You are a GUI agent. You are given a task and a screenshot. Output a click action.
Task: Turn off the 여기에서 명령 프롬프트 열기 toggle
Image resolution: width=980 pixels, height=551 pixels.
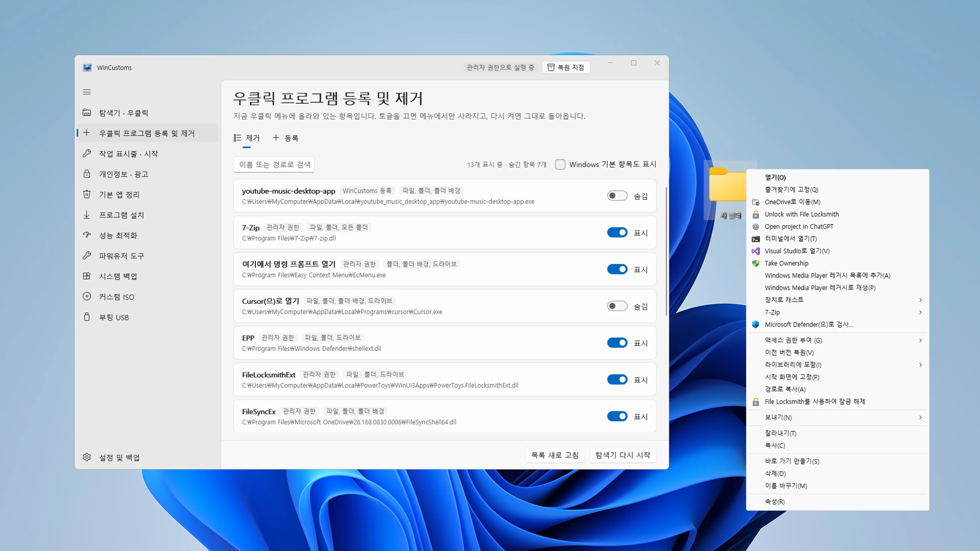pos(617,269)
